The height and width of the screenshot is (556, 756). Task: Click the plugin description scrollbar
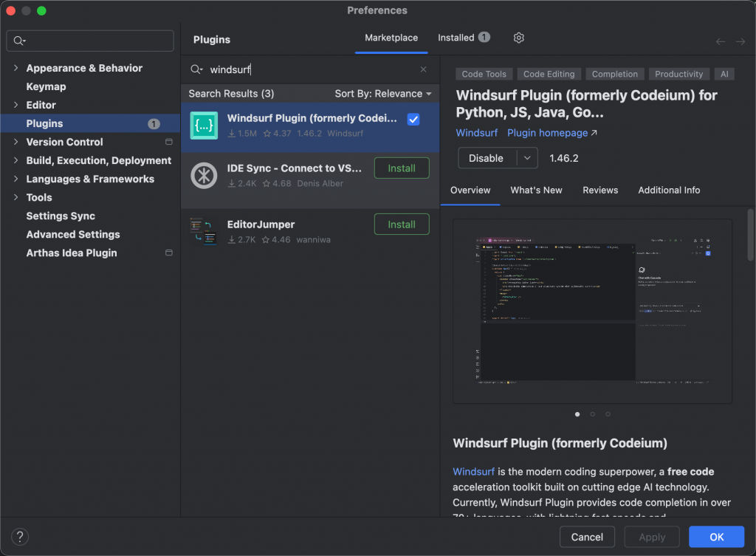pos(750,236)
